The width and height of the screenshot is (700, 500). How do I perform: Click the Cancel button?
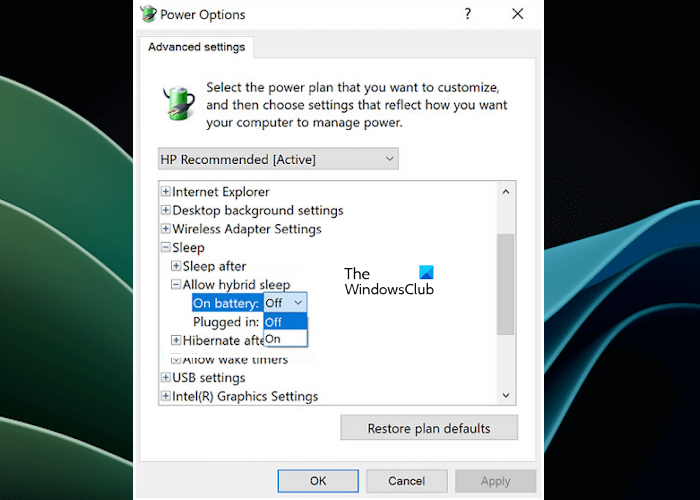click(x=406, y=481)
